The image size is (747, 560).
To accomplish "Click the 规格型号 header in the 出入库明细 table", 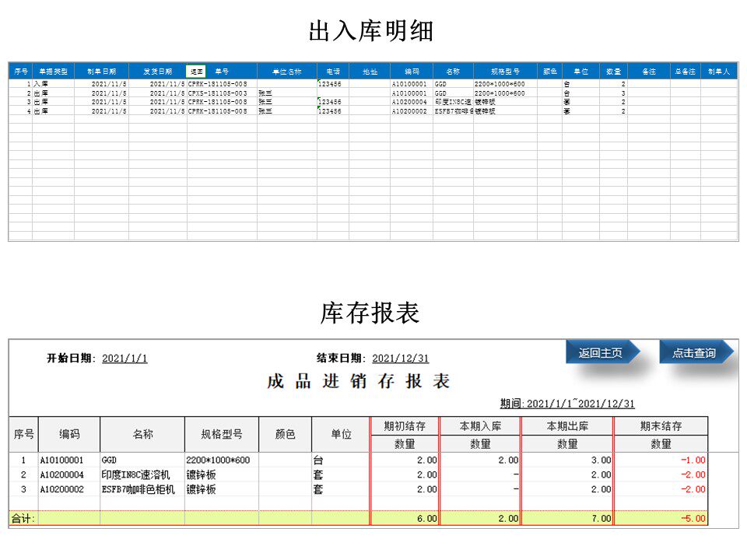I will click(x=505, y=72).
